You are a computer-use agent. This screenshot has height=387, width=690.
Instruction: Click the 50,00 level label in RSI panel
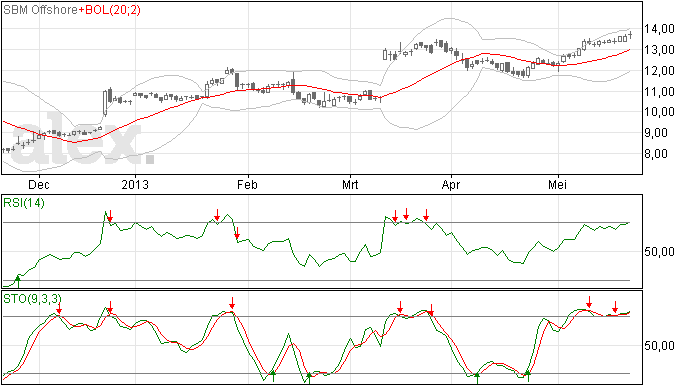[x=659, y=252]
